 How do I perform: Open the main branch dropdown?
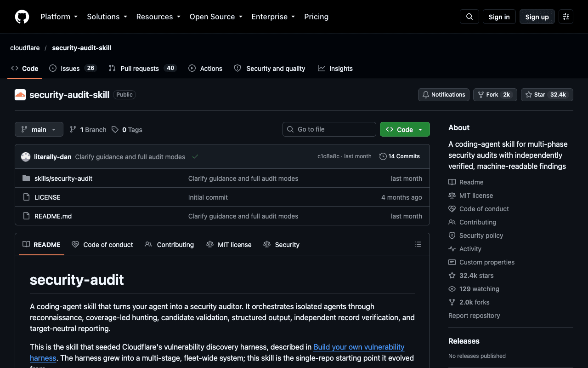(39, 129)
